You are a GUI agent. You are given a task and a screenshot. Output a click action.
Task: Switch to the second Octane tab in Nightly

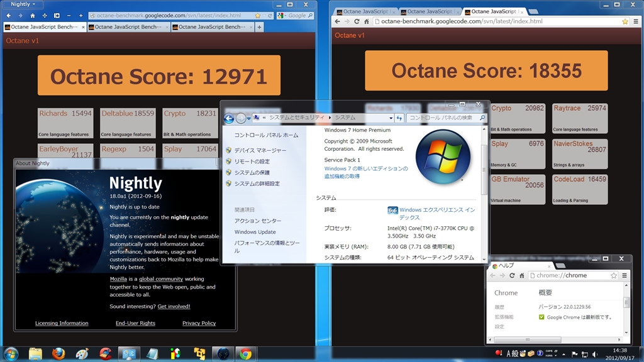[128, 27]
